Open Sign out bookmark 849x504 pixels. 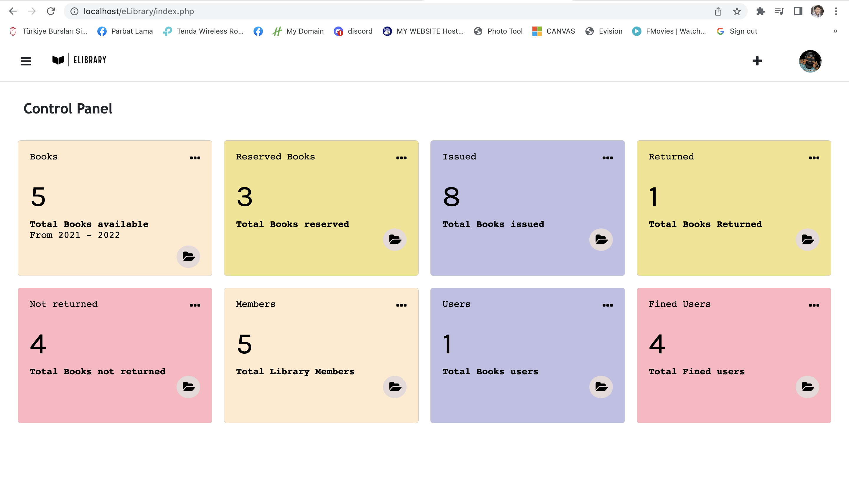coord(737,31)
